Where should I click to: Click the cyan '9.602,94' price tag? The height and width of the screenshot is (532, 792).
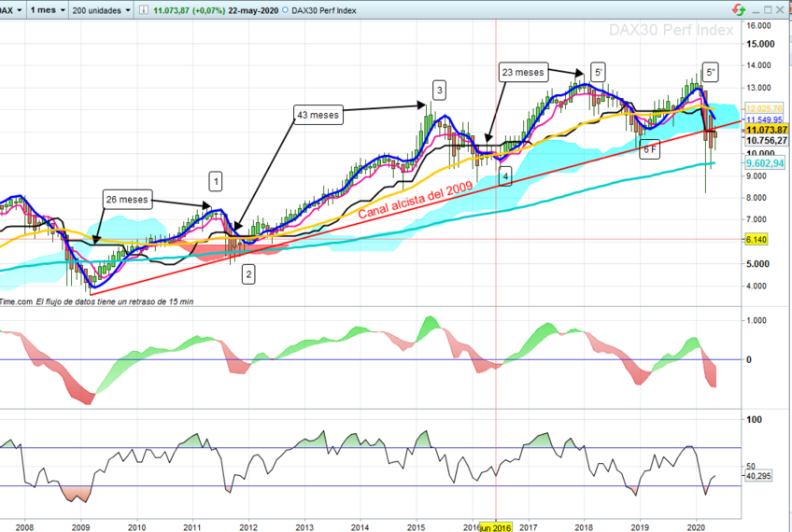pos(765,163)
